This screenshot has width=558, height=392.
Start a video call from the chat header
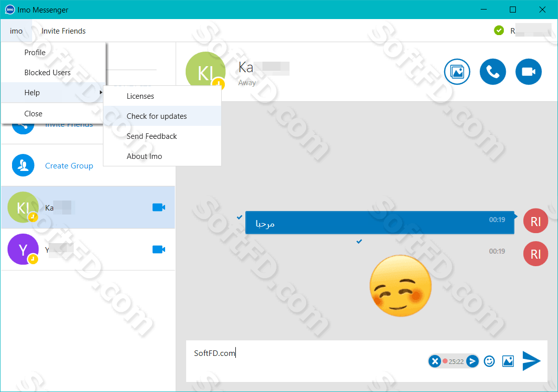[528, 72]
